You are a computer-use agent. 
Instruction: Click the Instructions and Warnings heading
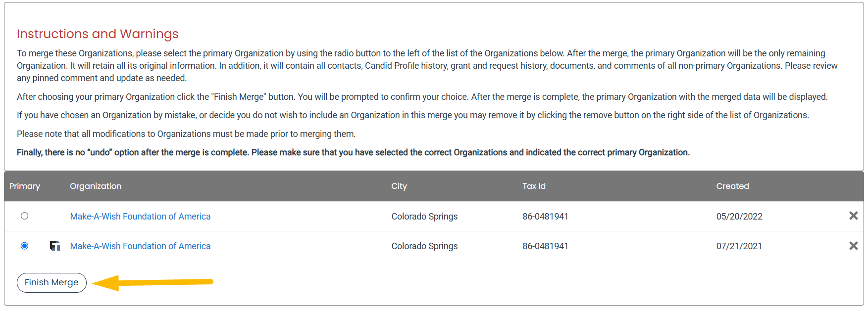(98, 34)
